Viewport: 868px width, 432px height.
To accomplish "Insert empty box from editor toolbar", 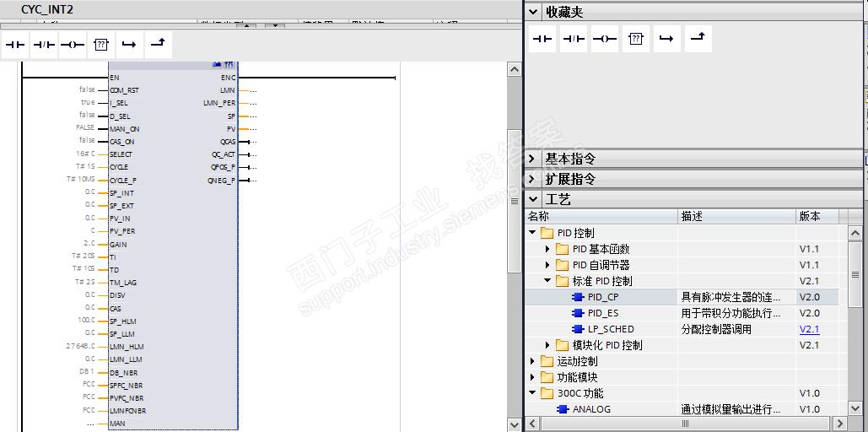I will click(x=100, y=45).
